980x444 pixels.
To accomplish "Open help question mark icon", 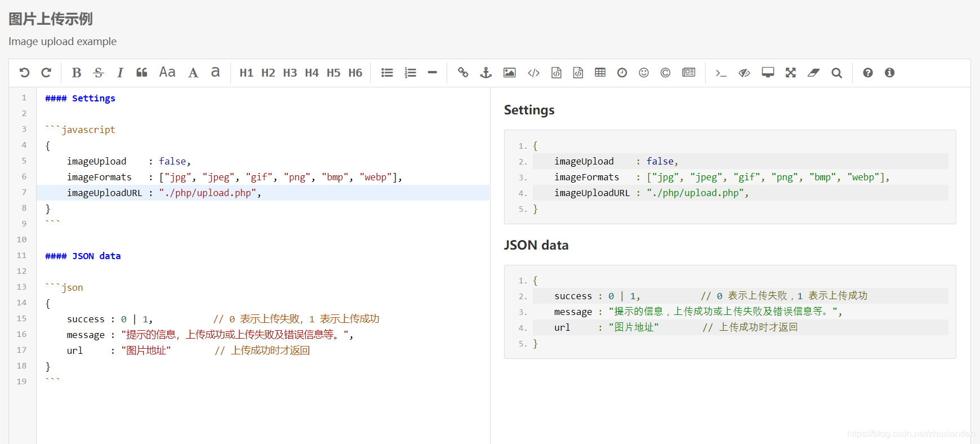I will coord(868,73).
